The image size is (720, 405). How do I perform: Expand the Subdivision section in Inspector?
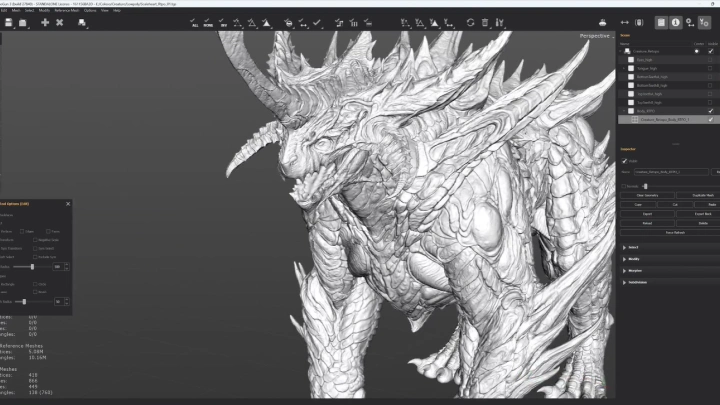tap(624, 282)
